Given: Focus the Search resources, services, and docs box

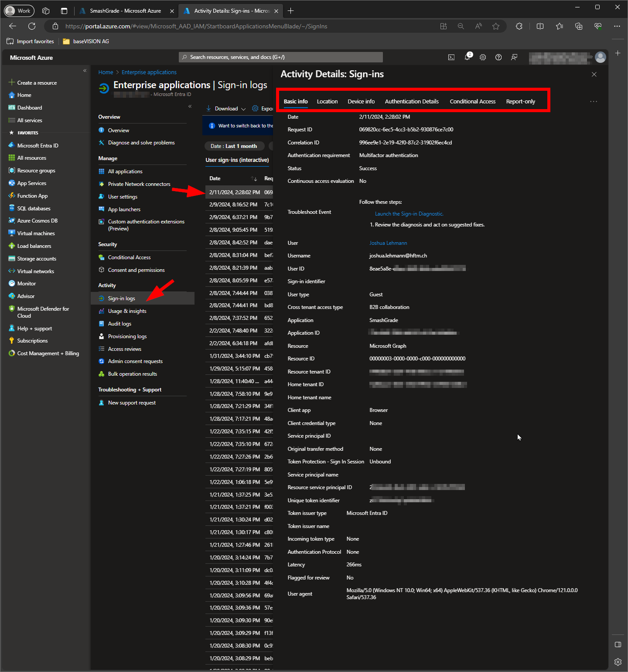Looking at the screenshot, I should pyautogui.click(x=281, y=57).
